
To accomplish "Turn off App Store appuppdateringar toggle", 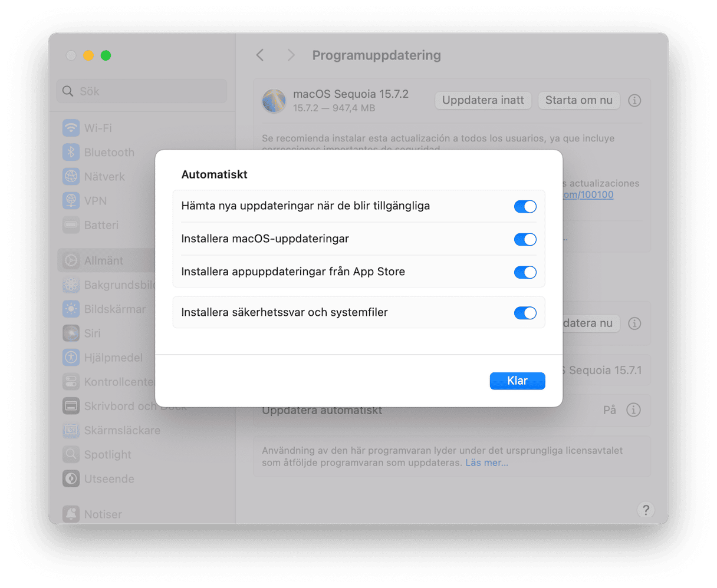I will [x=525, y=272].
